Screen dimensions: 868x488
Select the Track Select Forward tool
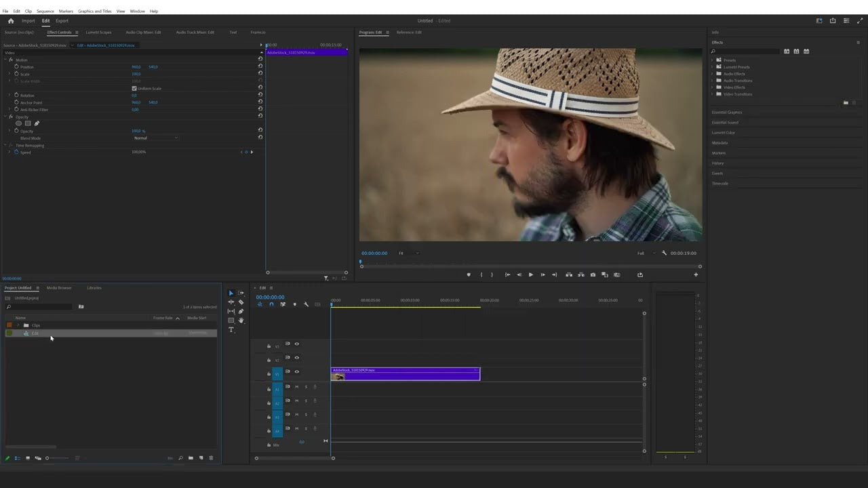point(241,293)
